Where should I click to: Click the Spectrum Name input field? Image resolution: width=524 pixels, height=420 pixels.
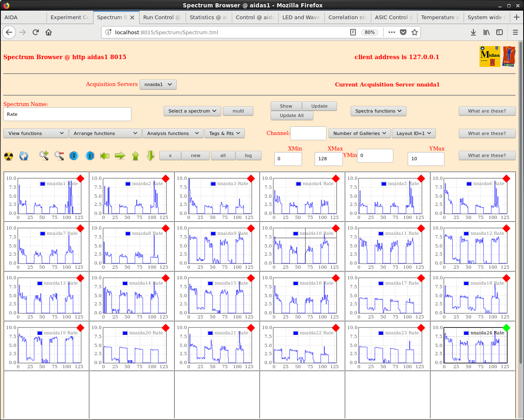[x=67, y=114]
